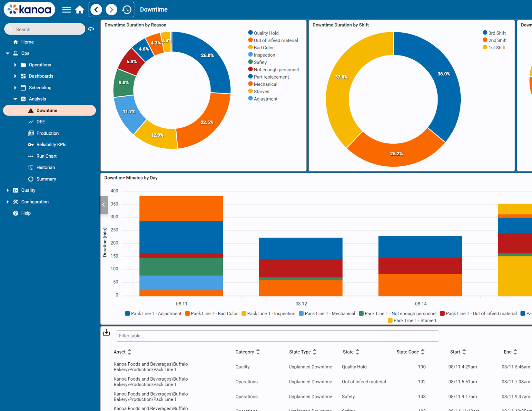Toggle 3rd Shift in shift legend
Image resolution: width=532 pixels, height=411 pixels.
(494, 33)
